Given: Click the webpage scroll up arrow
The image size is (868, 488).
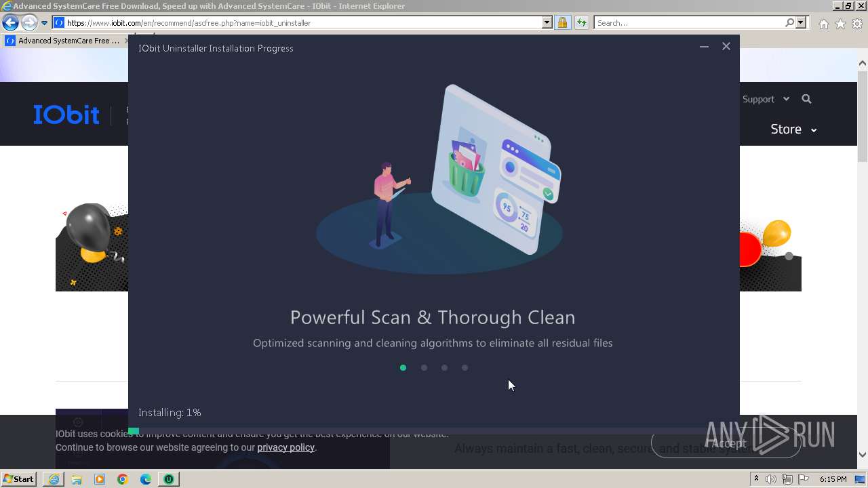Looking at the screenshot, I should click(863, 63).
